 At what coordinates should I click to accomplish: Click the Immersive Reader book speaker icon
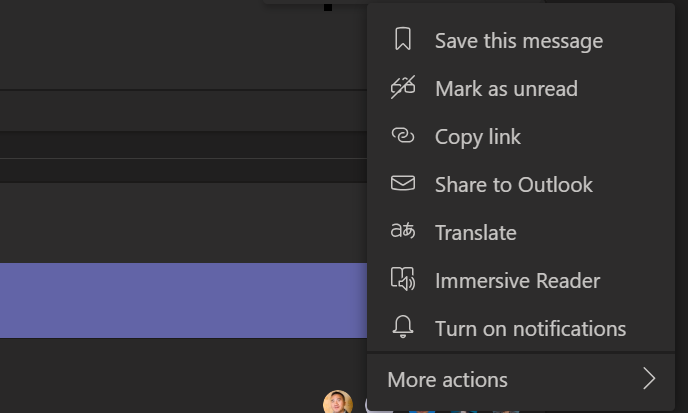(x=403, y=279)
